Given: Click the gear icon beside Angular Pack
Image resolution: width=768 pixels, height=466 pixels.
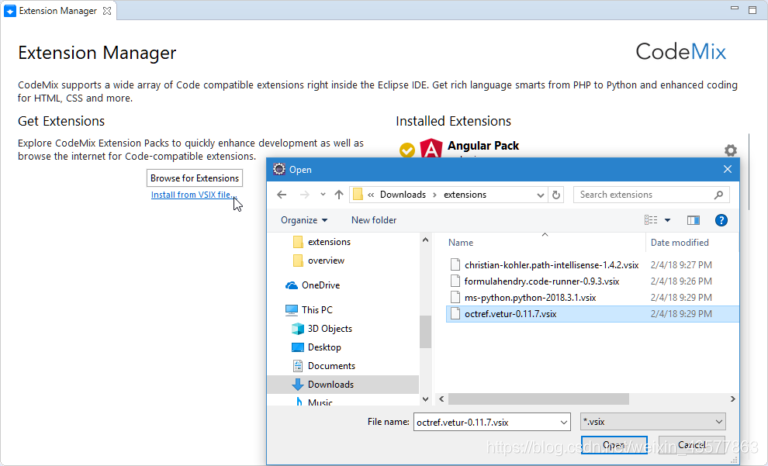Looking at the screenshot, I should click(x=730, y=150).
